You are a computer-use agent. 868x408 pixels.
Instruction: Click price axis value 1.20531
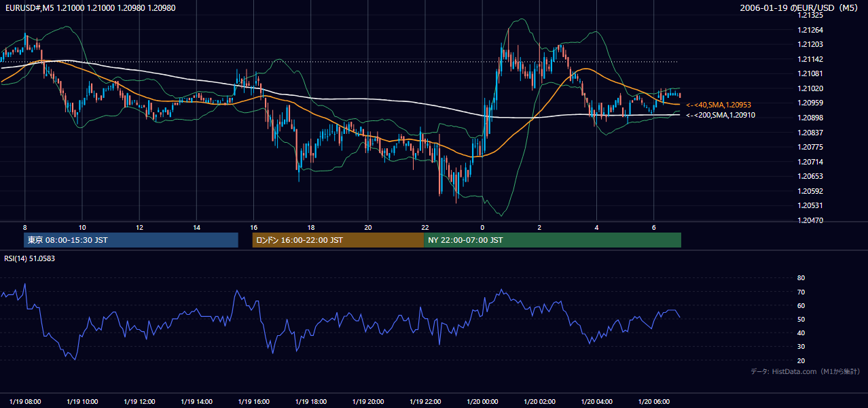click(811, 205)
